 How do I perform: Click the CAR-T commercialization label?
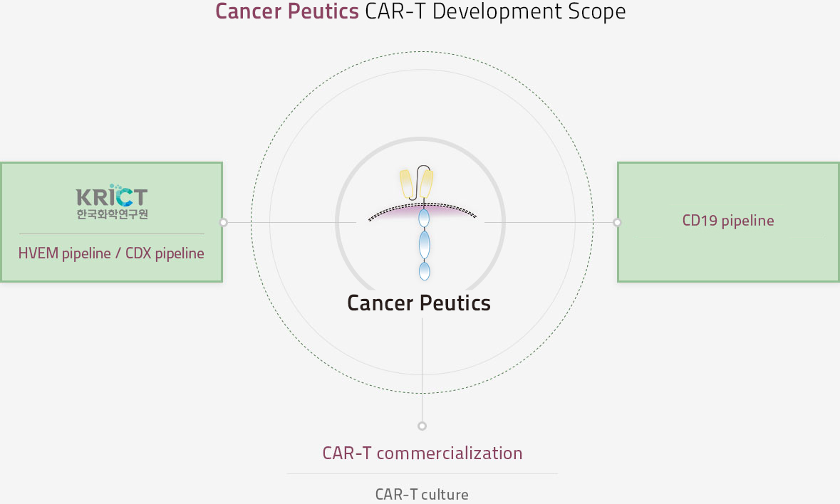tap(422, 453)
